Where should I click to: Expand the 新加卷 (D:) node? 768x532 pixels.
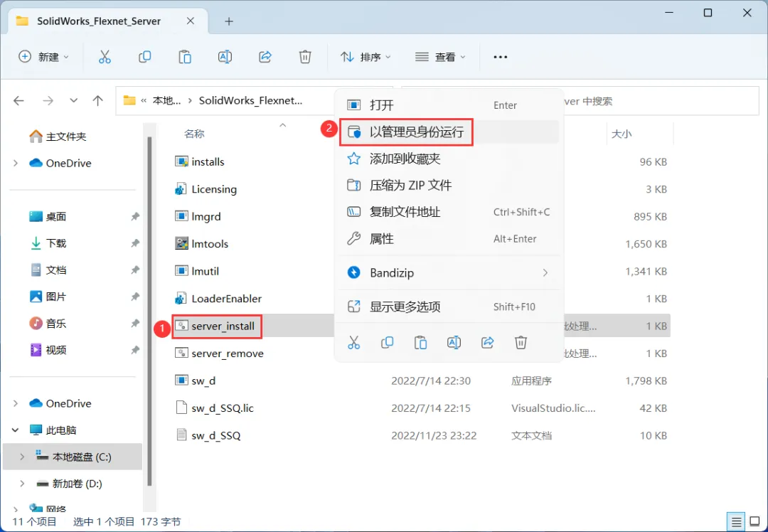click(x=22, y=484)
